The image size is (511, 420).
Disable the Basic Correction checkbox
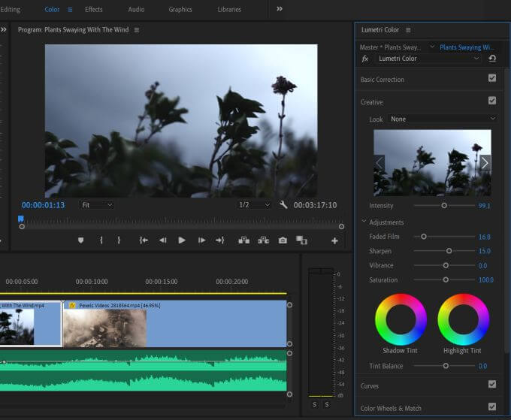[492, 78]
